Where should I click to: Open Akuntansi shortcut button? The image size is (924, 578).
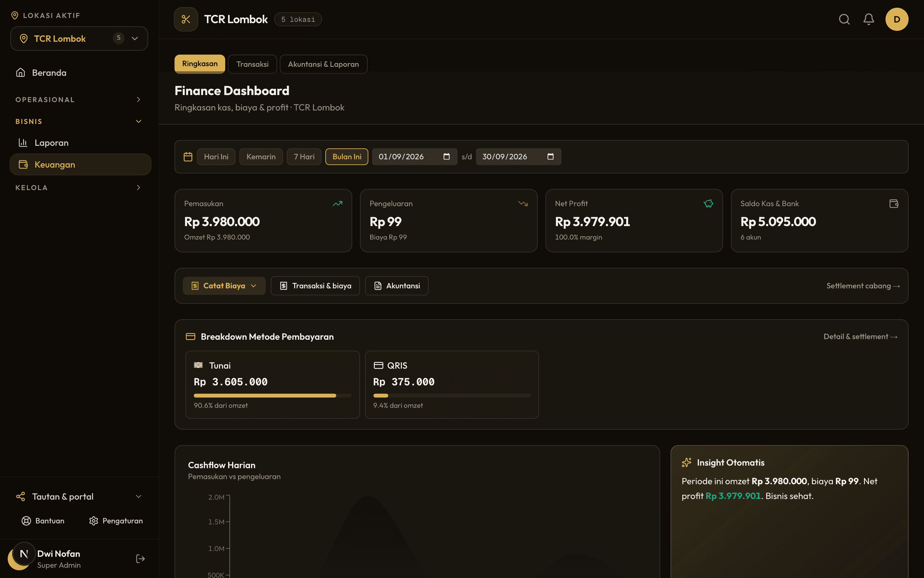tap(397, 285)
